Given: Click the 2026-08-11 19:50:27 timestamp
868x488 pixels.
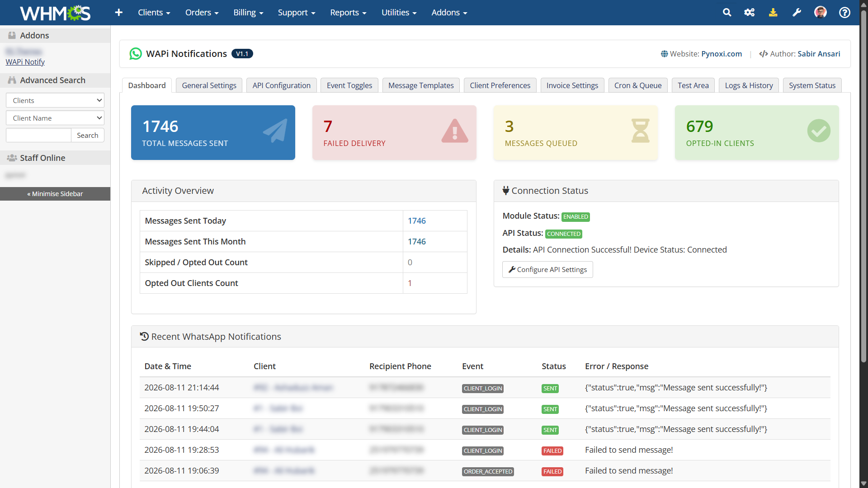Looking at the screenshot, I should tap(182, 408).
